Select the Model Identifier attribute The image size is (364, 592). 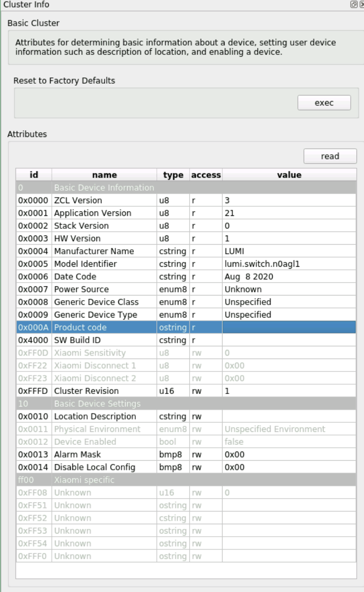pos(186,264)
